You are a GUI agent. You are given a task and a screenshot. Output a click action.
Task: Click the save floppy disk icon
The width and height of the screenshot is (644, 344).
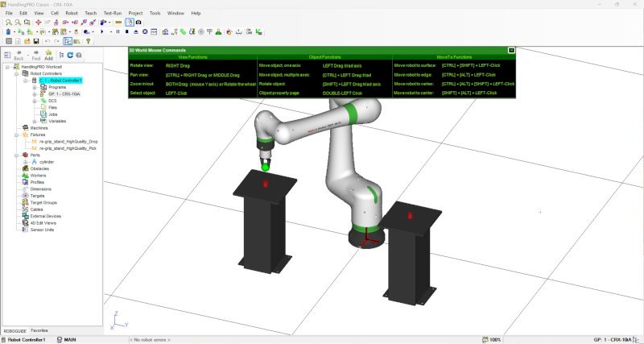click(x=36, y=41)
